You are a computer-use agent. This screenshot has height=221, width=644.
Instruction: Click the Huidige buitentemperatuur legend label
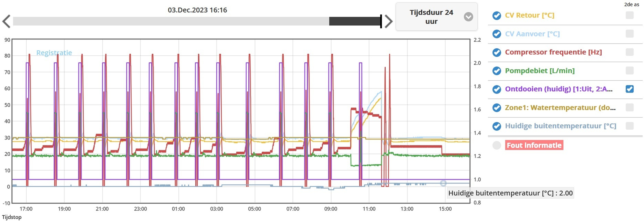coord(561,126)
